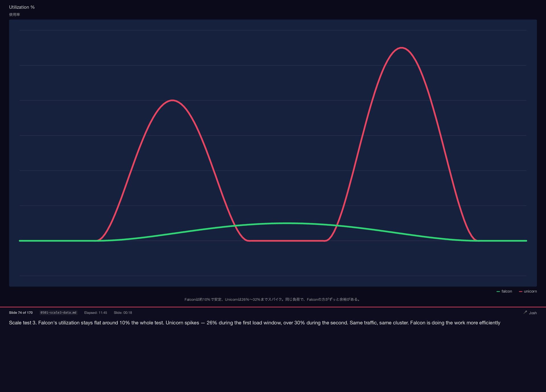Viewport: 546px width, 392px height.
Task: Click the Utilization % chart title
Action: [x=22, y=7]
